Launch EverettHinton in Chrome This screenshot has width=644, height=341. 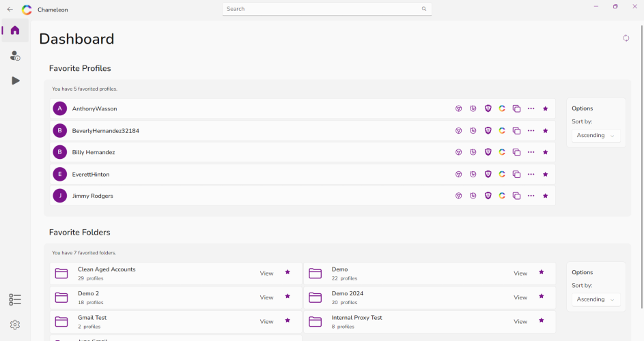click(x=458, y=175)
